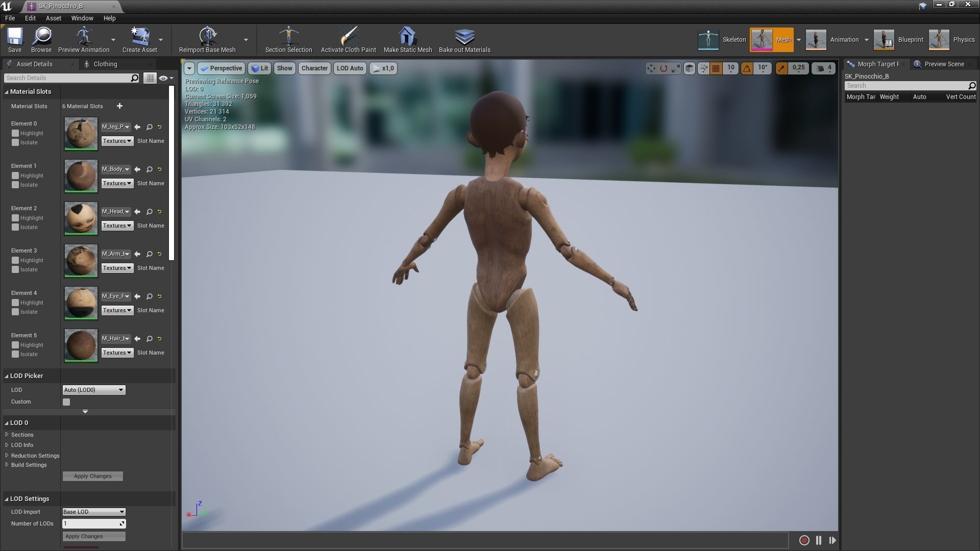Click Apply Changes under LOD Settings

click(x=94, y=536)
